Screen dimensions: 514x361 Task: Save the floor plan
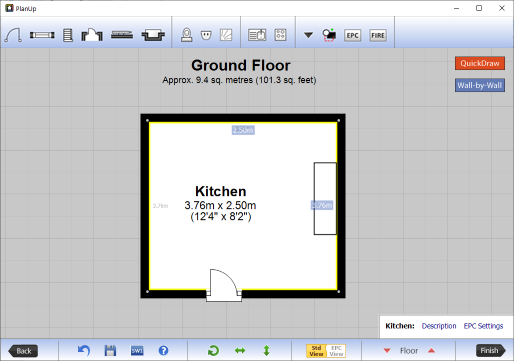tap(110, 351)
